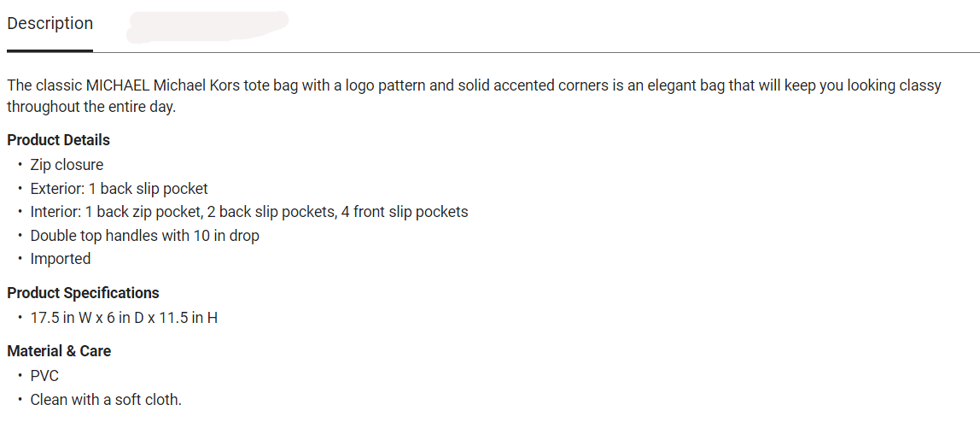Select the Double top handles bullet line
The width and height of the screenshot is (980, 440).
click(x=144, y=235)
